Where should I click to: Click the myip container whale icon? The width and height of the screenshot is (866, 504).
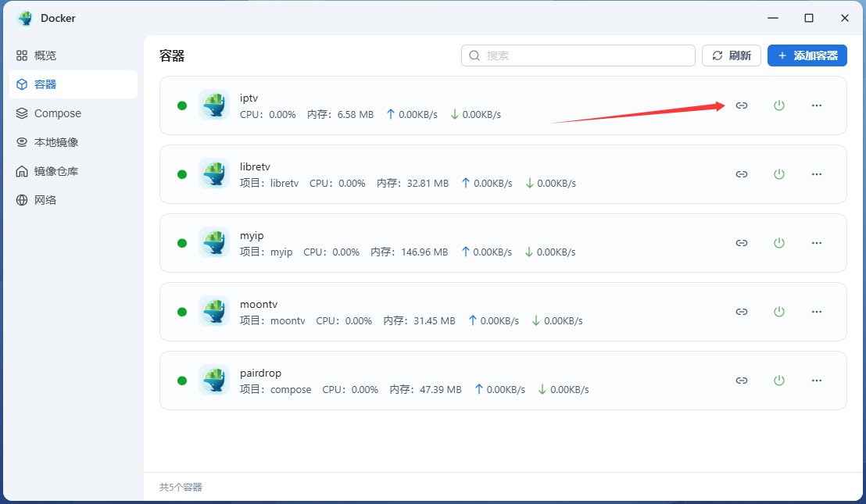point(214,242)
